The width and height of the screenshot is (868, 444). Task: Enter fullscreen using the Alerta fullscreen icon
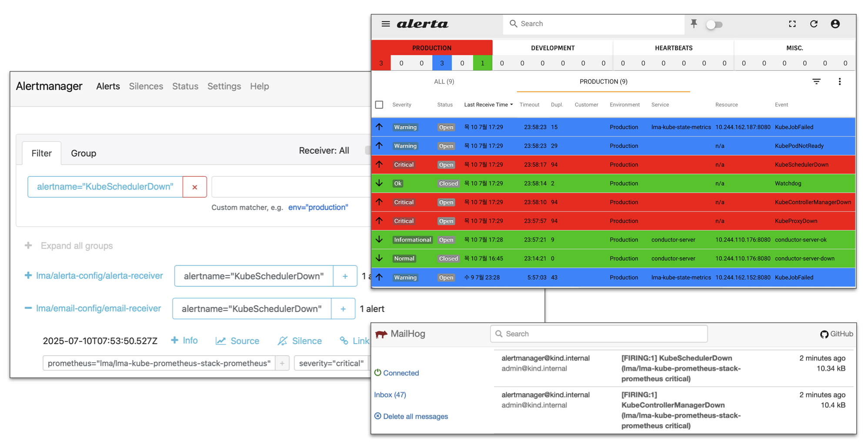[x=792, y=24]
